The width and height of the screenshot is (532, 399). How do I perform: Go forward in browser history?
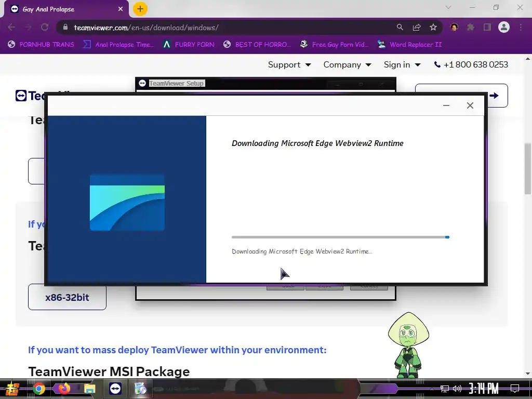[x=28, y=28]
